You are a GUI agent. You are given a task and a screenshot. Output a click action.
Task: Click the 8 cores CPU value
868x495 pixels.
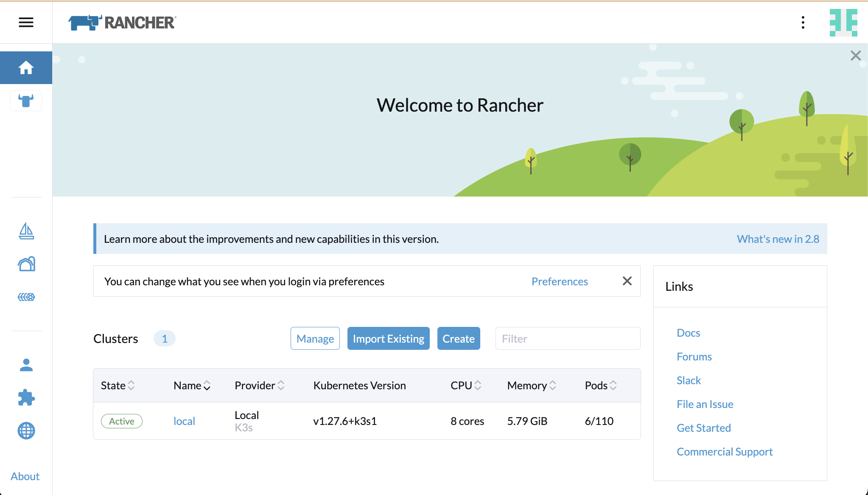[x=467, y=421]
